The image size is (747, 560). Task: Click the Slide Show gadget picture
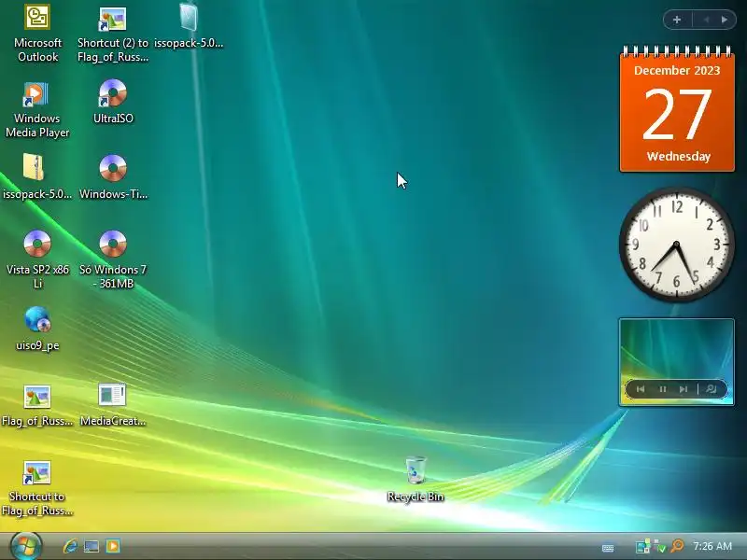pos(676,362)
